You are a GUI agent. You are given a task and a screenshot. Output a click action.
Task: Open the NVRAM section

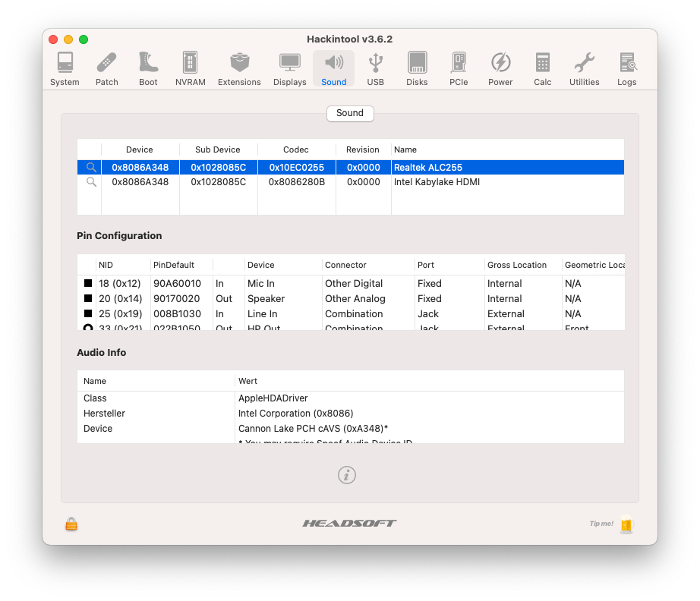pyautogui.click(x=190, y=69)
